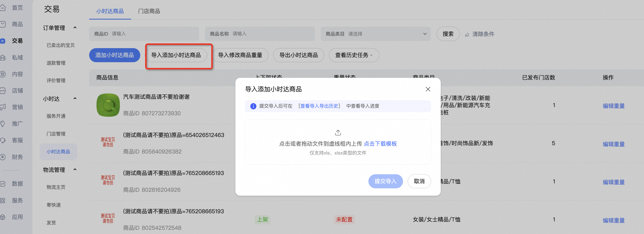
Task: Switch to the 小时达商品 tab
Action: coord(110,11)
